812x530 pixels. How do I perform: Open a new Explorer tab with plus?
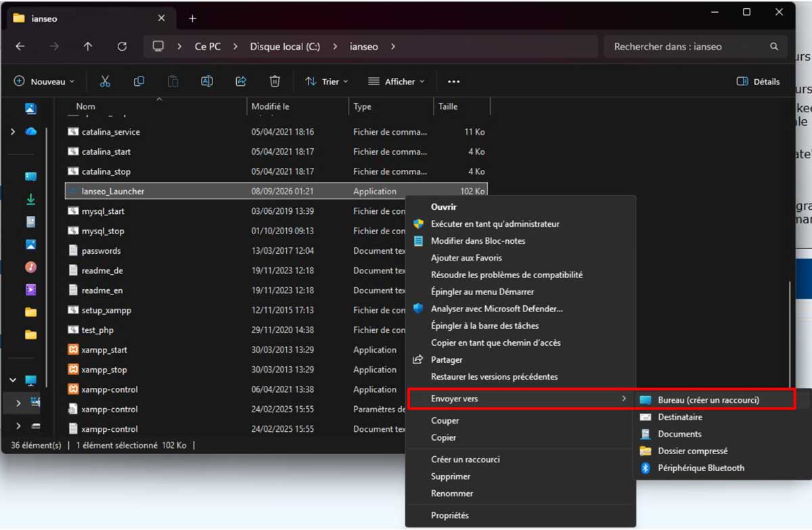[192, 19]
